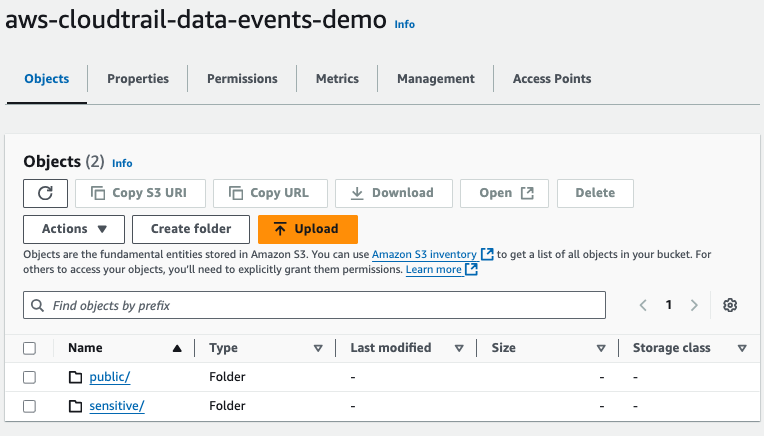Click the folder icon beside public/
Viewport: 764px width, 436px height.
click(x=76, y=377)
